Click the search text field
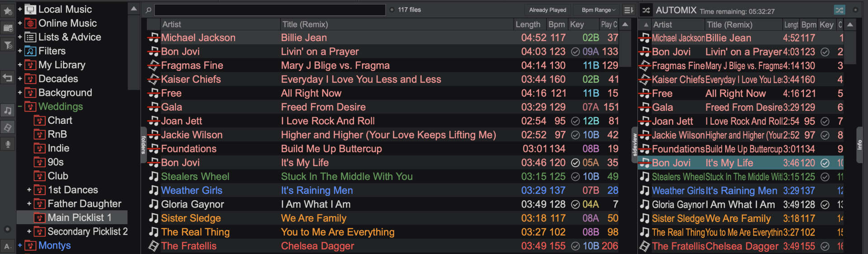Screen dimensions: 868x254 click(x=270, y=10)
